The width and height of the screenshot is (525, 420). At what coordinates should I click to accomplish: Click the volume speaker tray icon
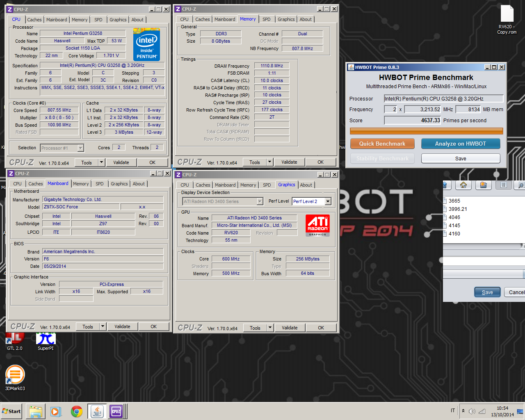[472, 411]
